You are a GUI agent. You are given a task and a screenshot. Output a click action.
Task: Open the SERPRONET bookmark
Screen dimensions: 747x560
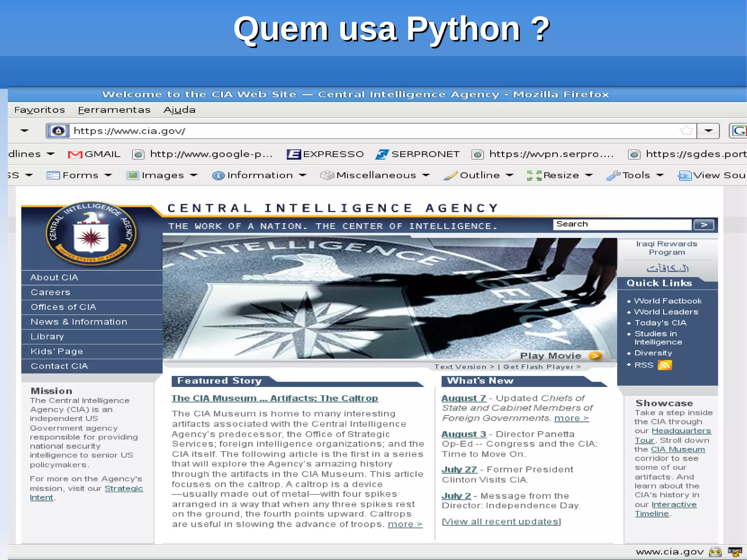tap(418, 154)
